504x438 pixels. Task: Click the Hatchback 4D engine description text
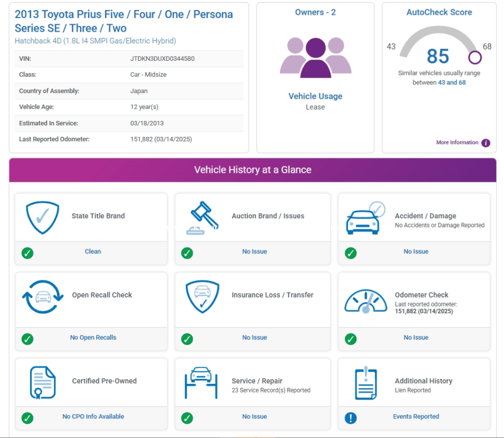click(96, 41)
